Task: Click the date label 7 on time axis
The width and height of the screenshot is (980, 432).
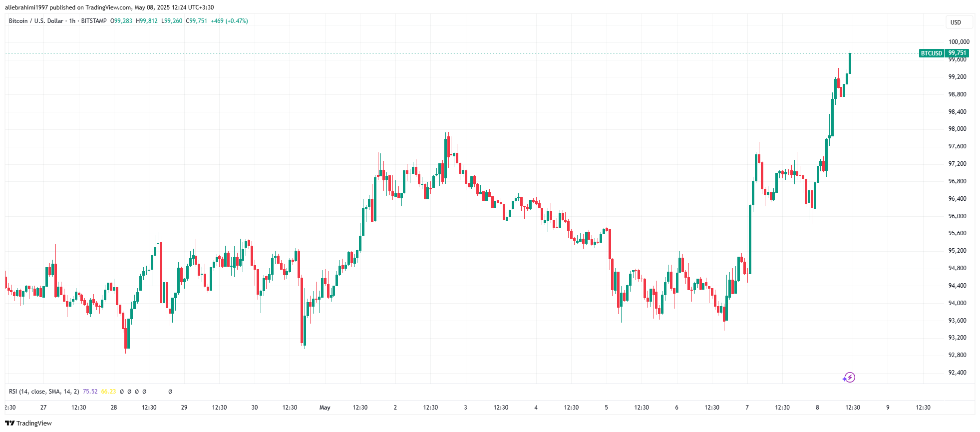Action: pos(747,408)
